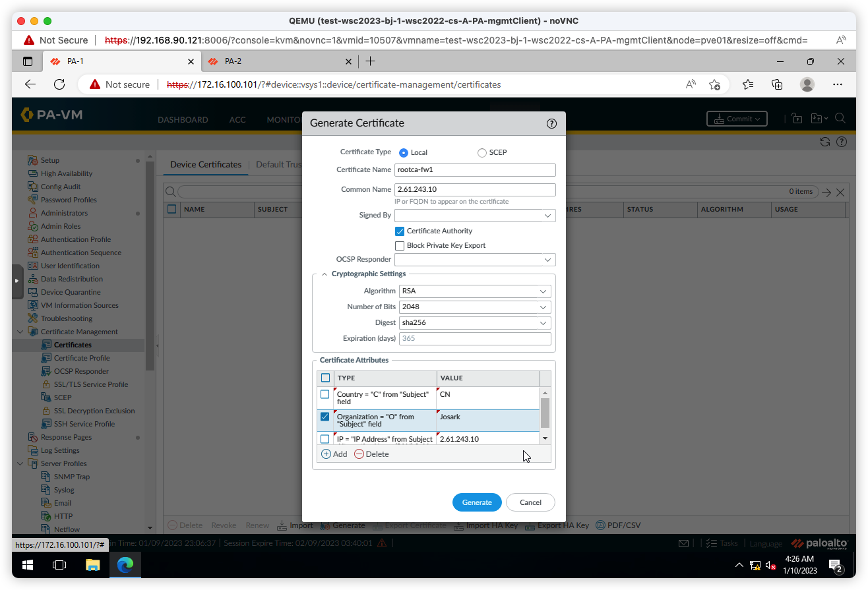Click the Generate button
868x590 pixels.
[477, 502]
